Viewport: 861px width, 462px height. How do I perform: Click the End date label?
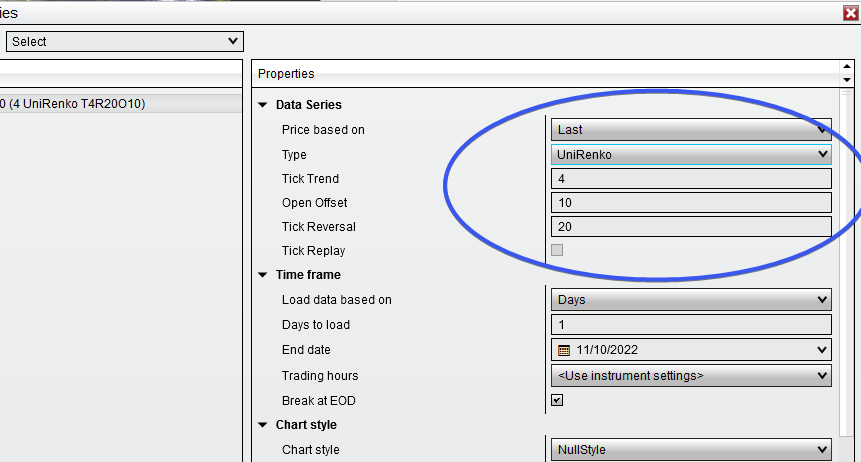coord(306,350)
